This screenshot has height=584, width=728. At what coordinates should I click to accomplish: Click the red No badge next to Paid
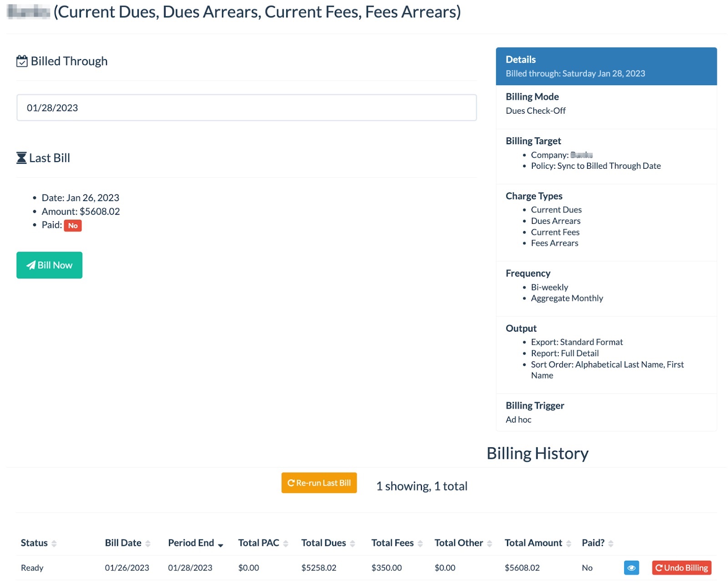click(x=73, y=225)
